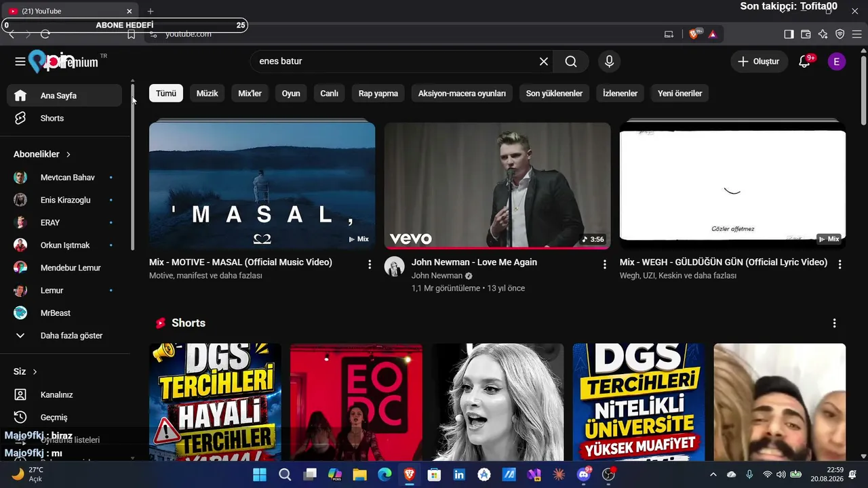Show hidden system tray icons

pyautogui.click(x=713, y=474)
